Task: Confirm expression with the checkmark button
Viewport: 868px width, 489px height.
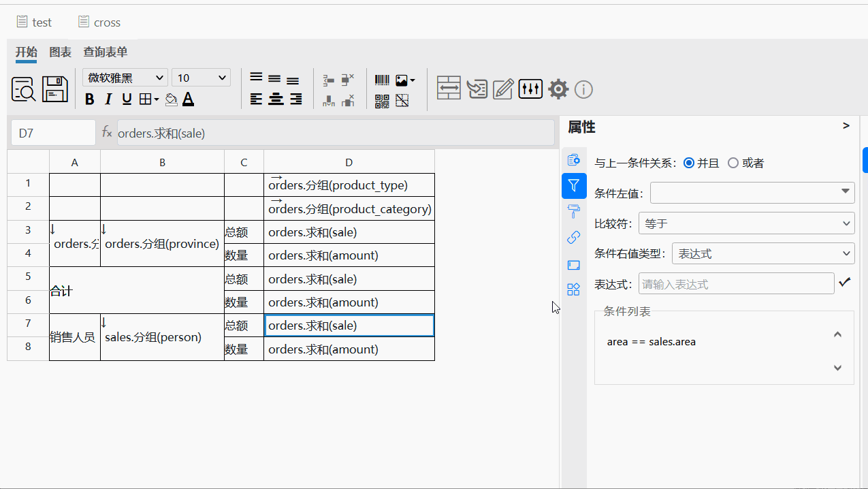Action: (845, 282)
